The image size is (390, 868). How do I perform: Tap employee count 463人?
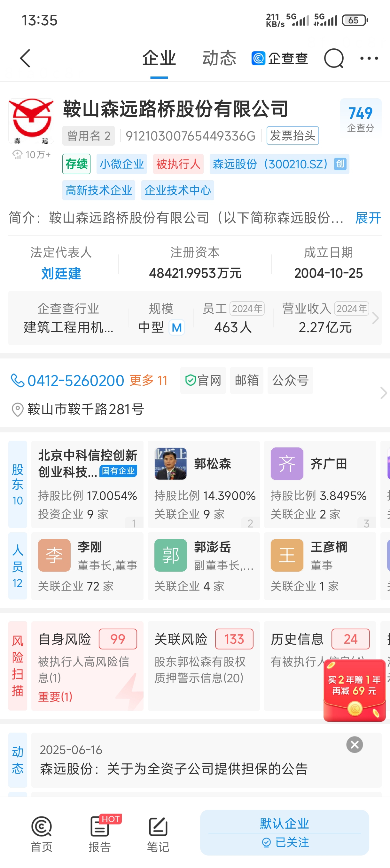pos(233,327)
